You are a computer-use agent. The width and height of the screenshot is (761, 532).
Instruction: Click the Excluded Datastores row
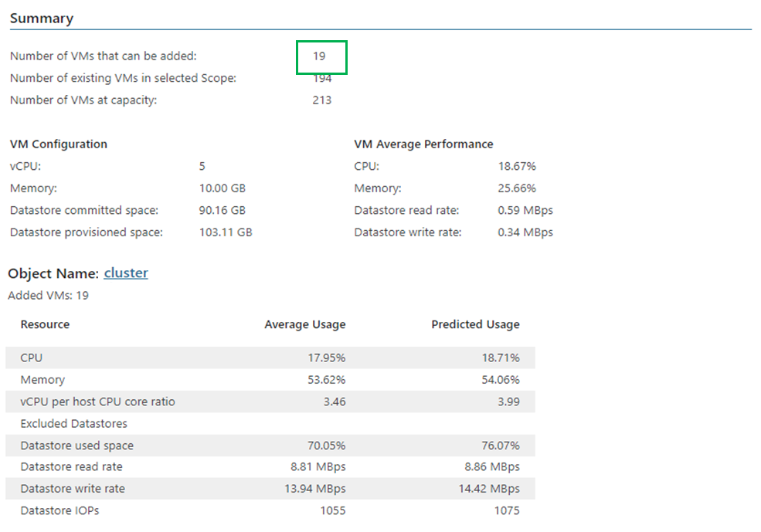[270, 423]
